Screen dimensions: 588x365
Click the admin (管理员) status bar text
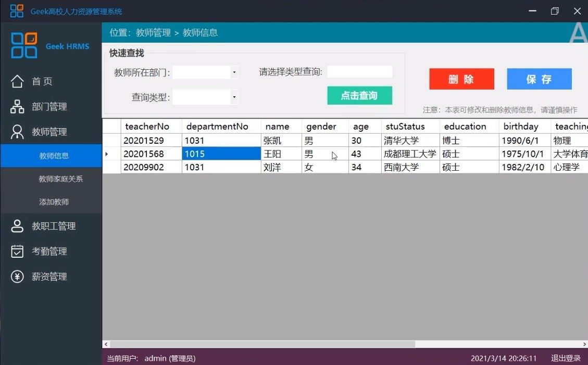pos(170,358)
